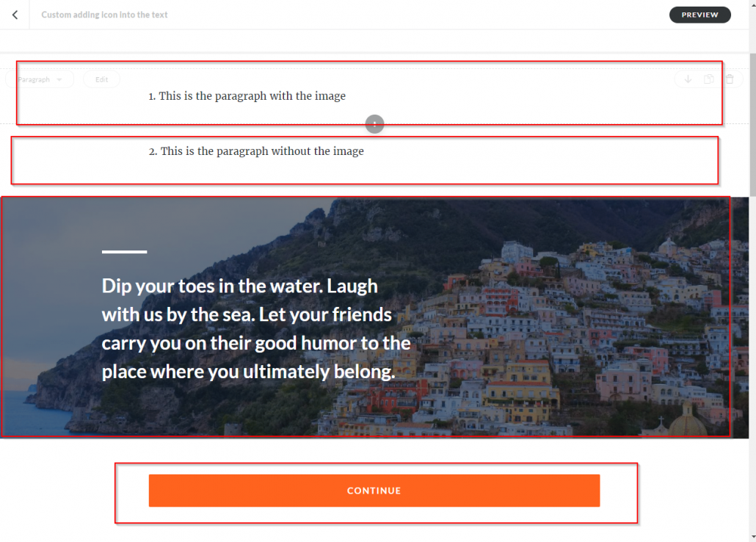
Task: Select the coastal village hero image block
Action: [514, 316]
